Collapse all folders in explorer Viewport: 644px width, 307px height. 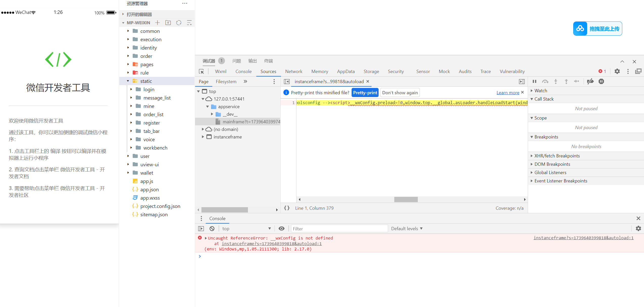click(x=189, y=23)
